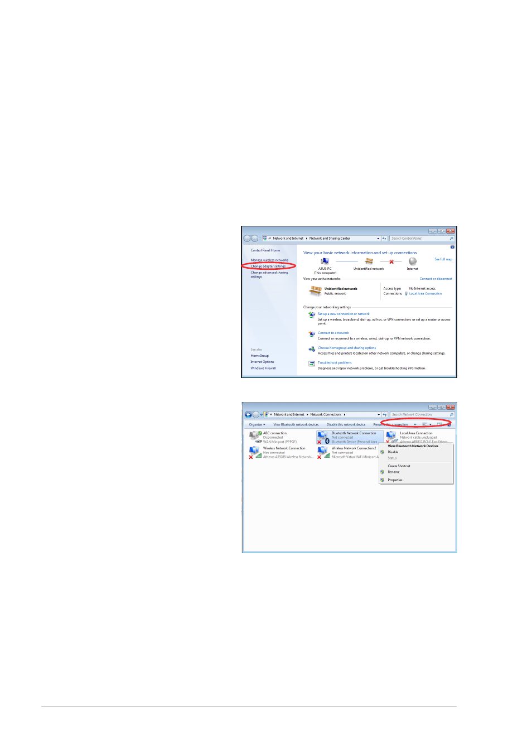The height and width of the screenshot is (756, 532).
Task: Open Local Area Connection link under Connections
Action: [425, 294]
